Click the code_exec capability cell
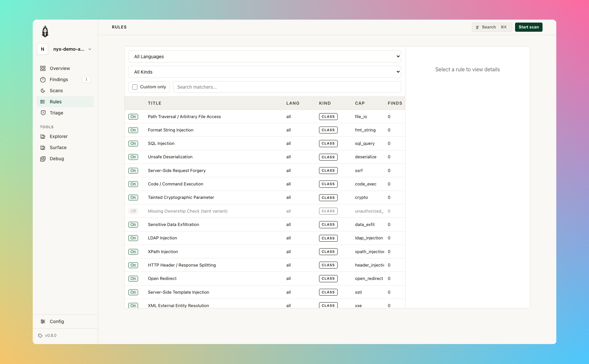 pyautogui.click(x=366, y=184)
